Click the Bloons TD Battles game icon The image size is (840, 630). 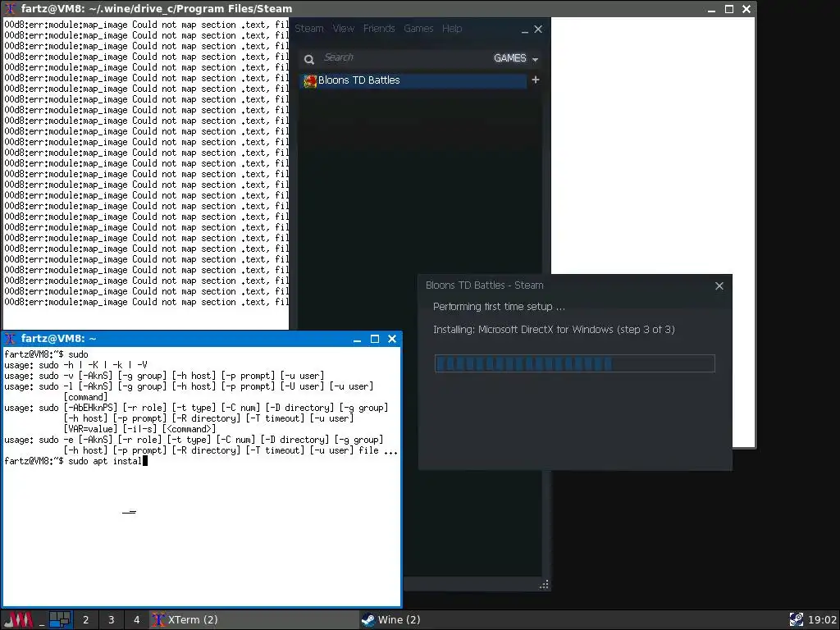click(x=310, y=81)
